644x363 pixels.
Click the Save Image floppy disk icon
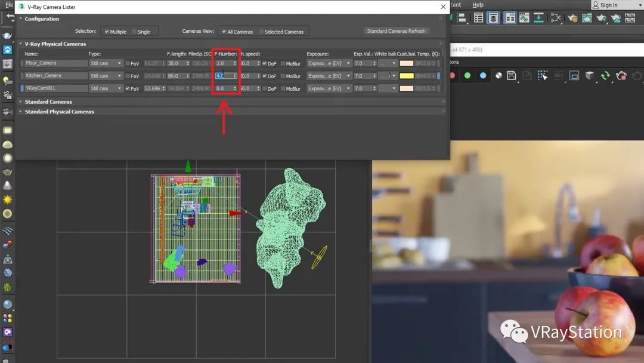(x=511, y=75)
